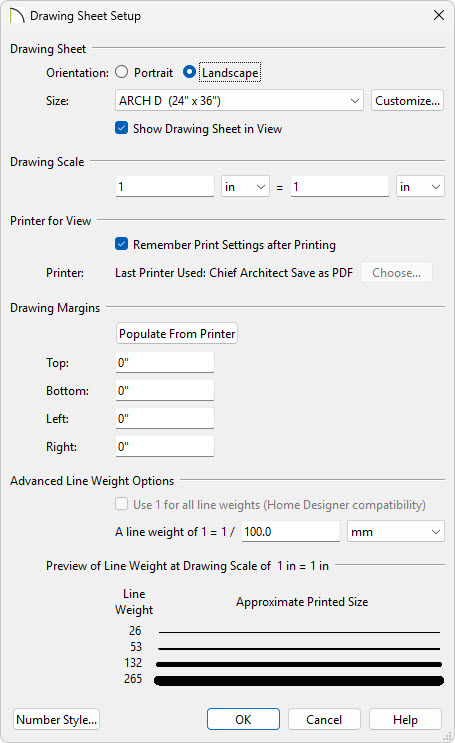
Task: Click the Customize... button
Action: (x=407, y=100)
